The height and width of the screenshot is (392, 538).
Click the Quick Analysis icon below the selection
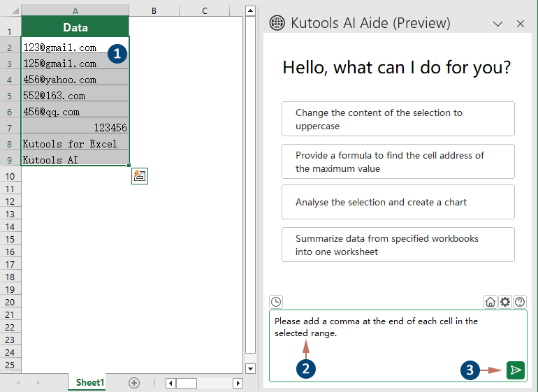139,176
